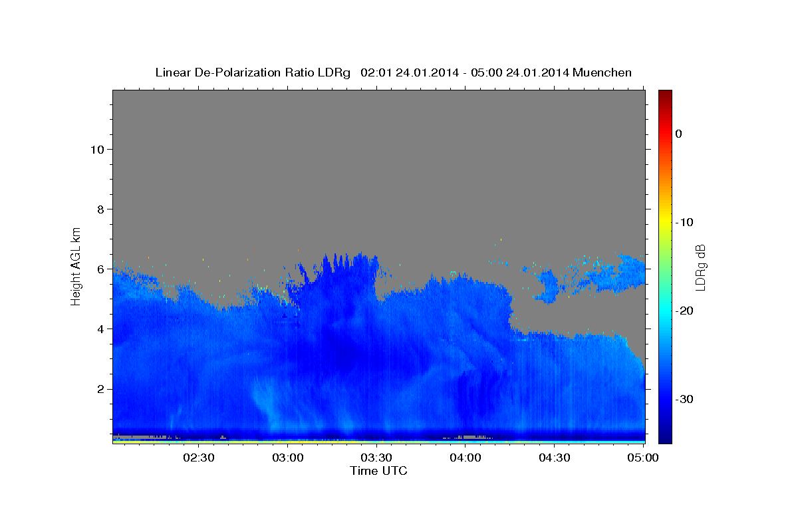Click the colorbar value -30
This screenshot has height=532, width=798.
(685, 399)
